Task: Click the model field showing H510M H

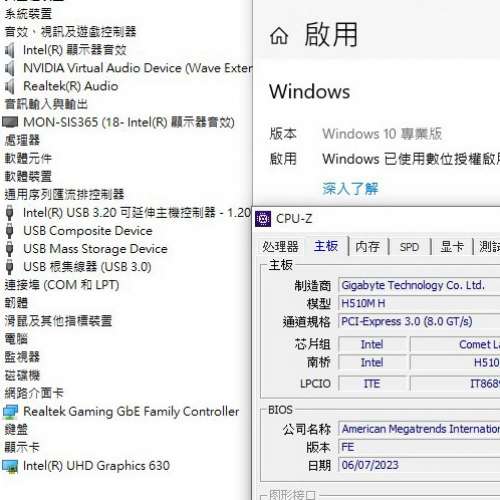Action: pos(419,304)
